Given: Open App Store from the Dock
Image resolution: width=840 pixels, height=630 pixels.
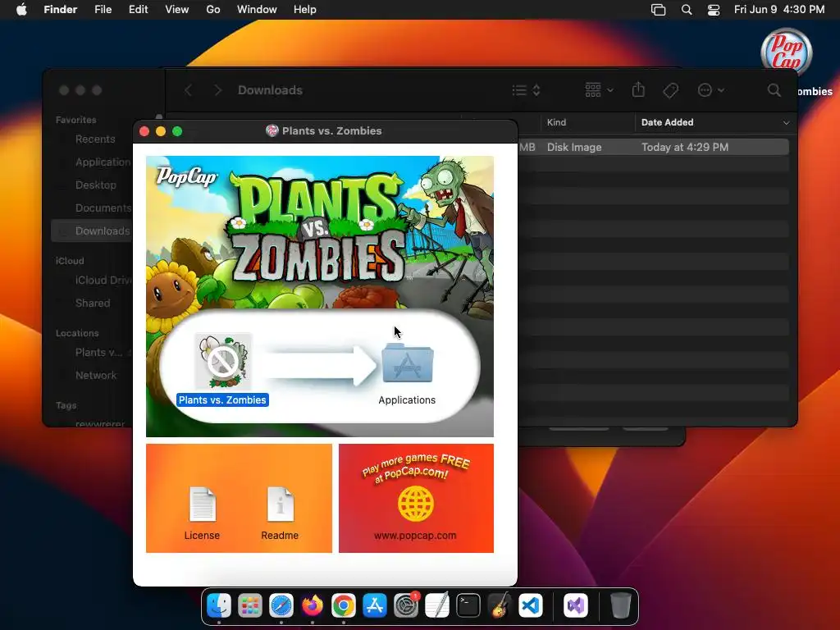Looking at the screenshot, I should (x=374, y=606).
